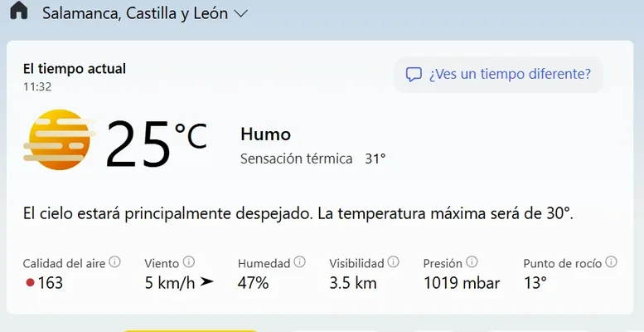Click the forecast summary sentence
The height and width of the screenshot is (332, 644).
tap(298, 213)
